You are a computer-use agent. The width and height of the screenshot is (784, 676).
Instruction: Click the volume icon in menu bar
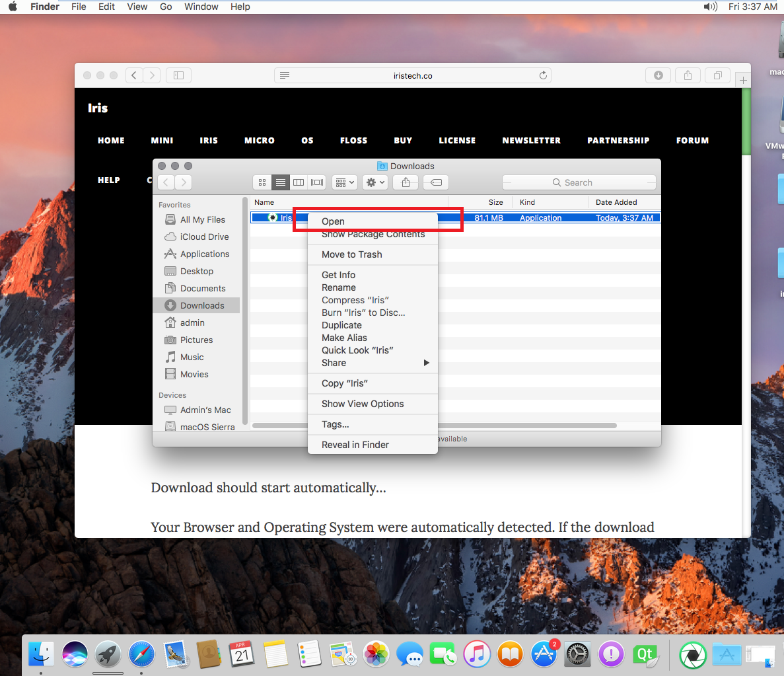[711, 7]
